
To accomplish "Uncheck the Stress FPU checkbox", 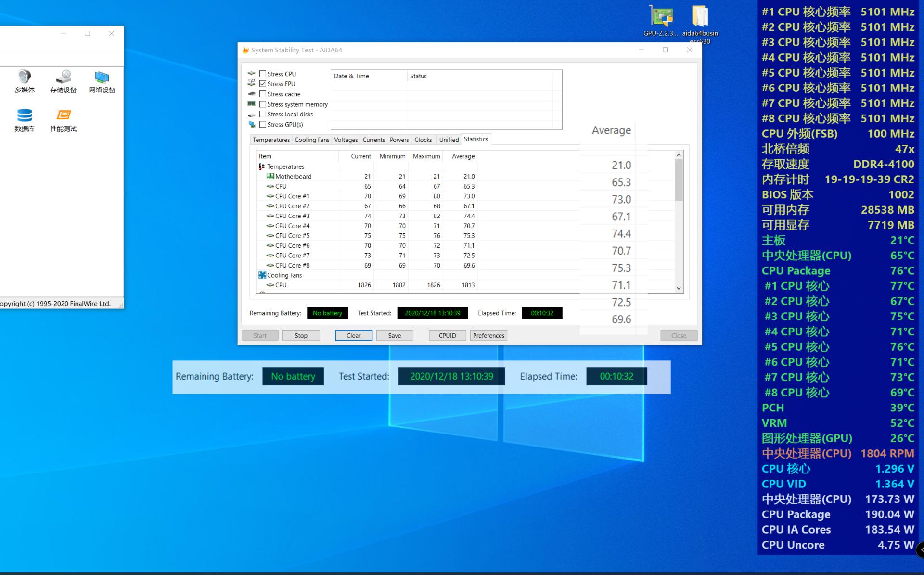I will coord(263,84).
